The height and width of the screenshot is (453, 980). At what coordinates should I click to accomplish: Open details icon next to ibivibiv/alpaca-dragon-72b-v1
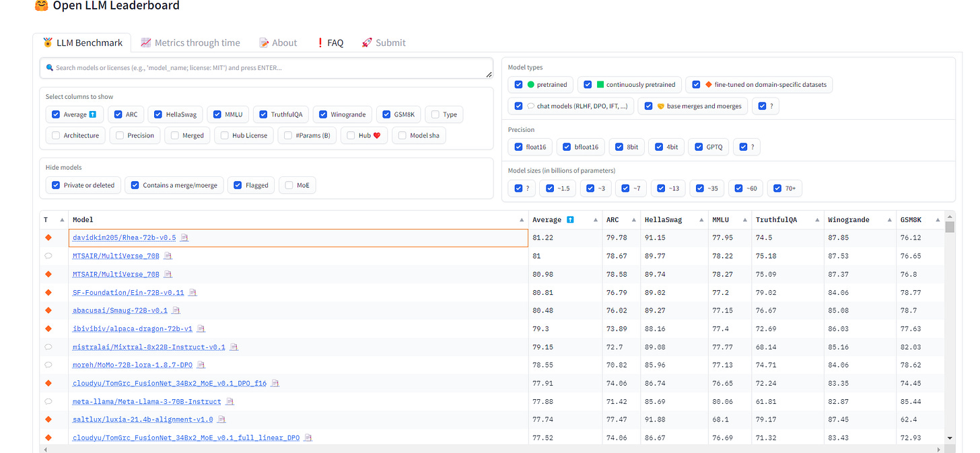pyautogui.click(x=201, y=328)
